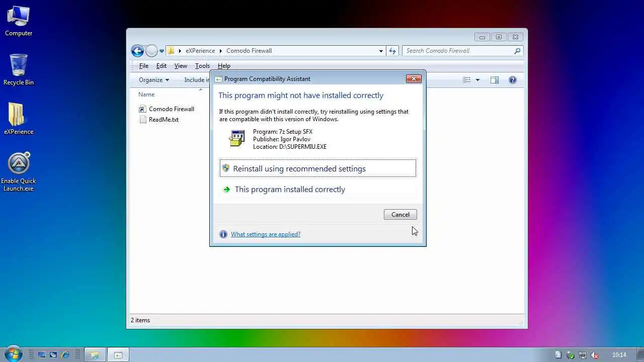Open recent pages dropdown arrow

pos(162,51)
